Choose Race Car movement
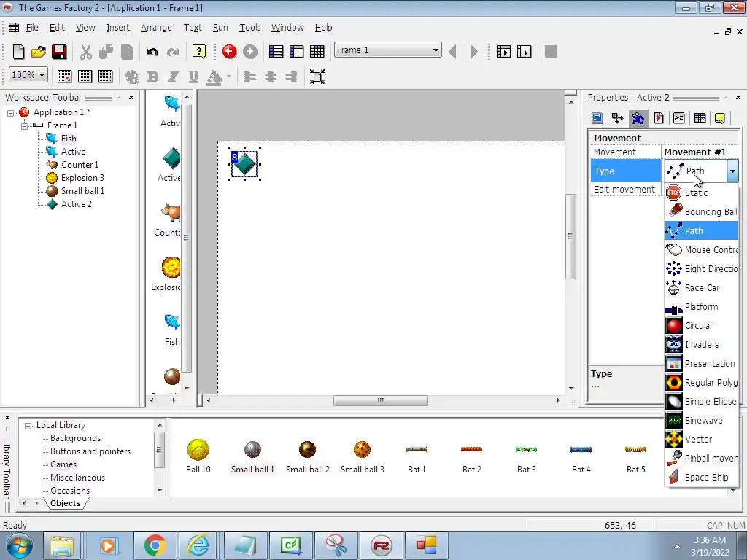 [701, 287]
